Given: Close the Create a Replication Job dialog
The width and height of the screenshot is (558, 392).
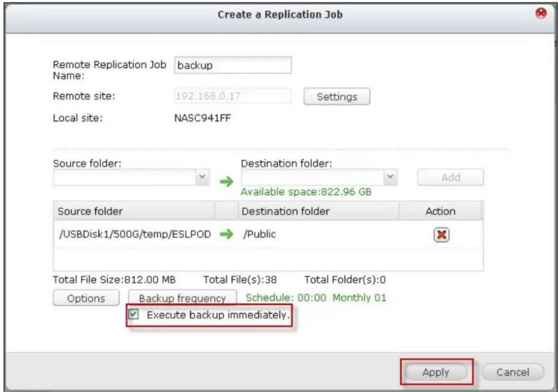Looking at the screenshot, I should click(541, 13).
